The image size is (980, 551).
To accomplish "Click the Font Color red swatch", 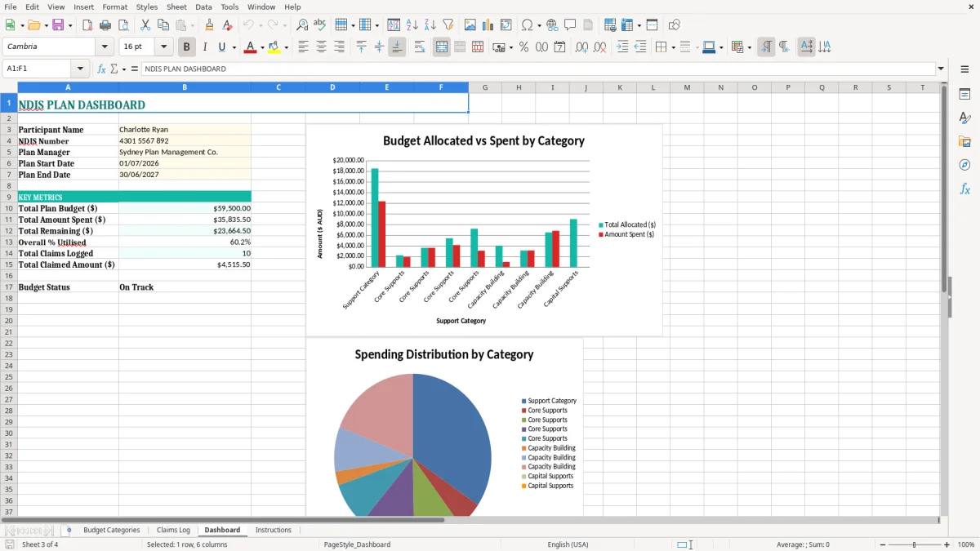I will 250,47.
